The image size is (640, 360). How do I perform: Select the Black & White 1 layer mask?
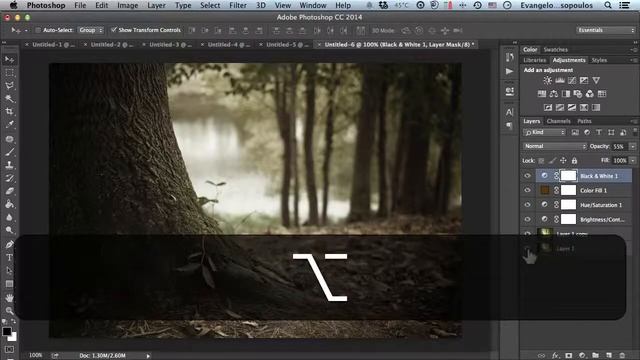(x=568, y=176)
